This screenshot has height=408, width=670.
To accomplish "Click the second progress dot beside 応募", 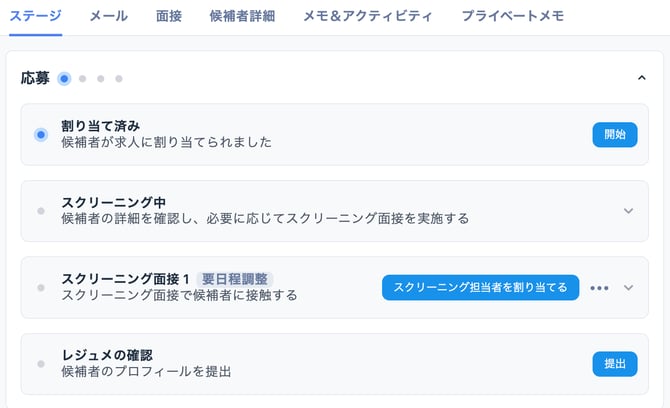I will coord(83,78).
